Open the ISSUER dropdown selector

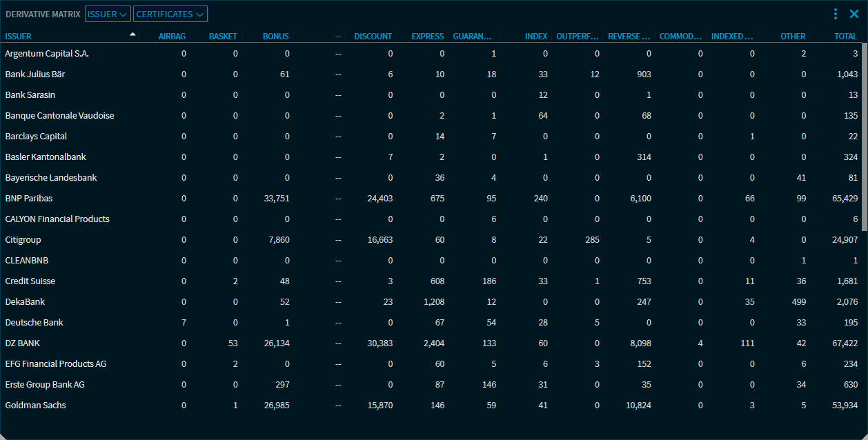pos(108,14)
